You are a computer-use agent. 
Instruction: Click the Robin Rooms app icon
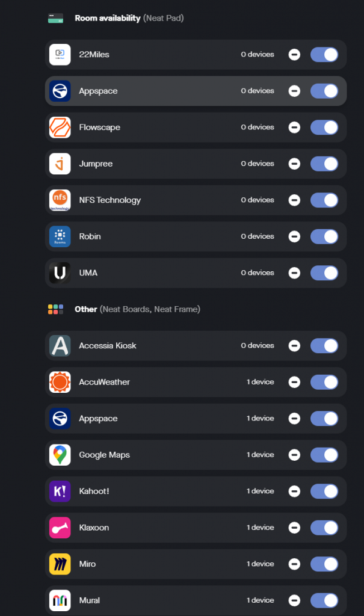coord(59,236)
